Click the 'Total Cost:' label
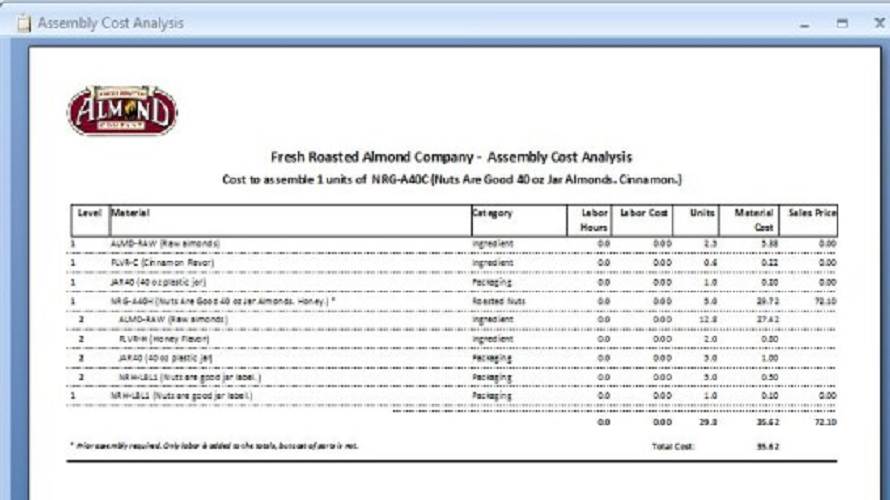 point(673,447)
